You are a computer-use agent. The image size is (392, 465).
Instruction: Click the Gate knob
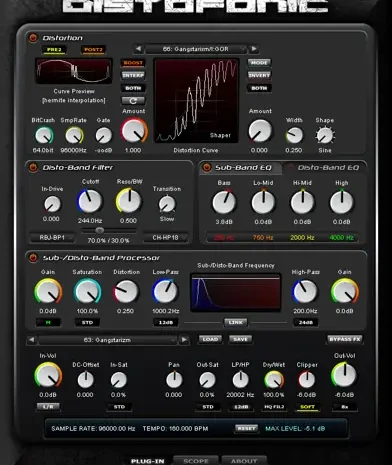[103, 136]
